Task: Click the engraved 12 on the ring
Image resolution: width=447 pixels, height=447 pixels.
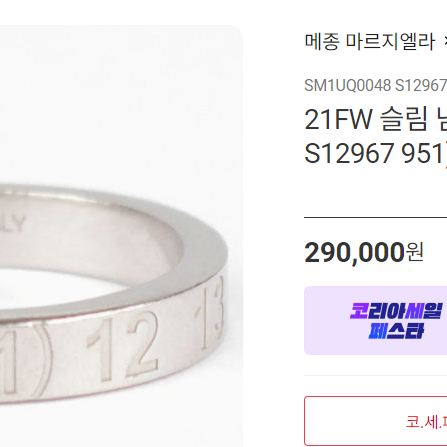Action: 122,348
